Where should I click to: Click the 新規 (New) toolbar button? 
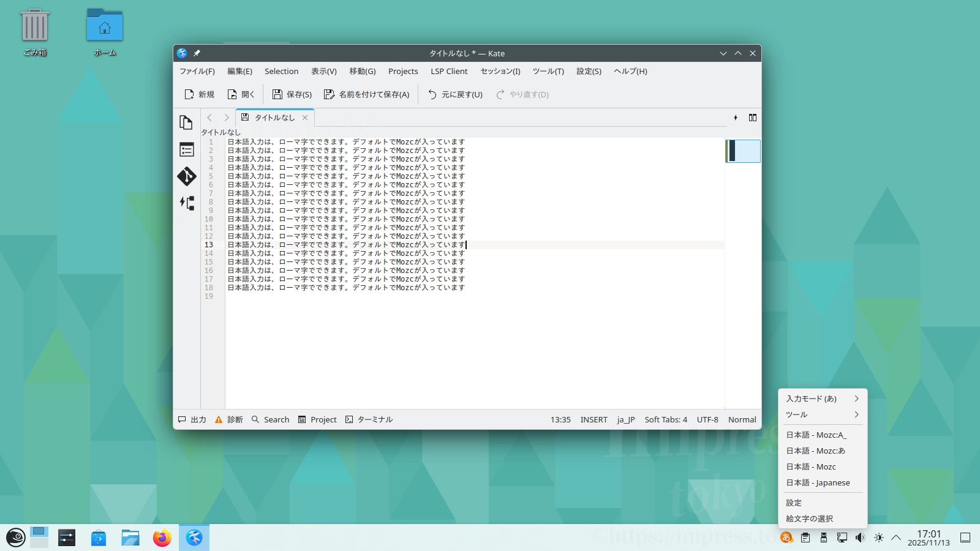coord(199,94)
